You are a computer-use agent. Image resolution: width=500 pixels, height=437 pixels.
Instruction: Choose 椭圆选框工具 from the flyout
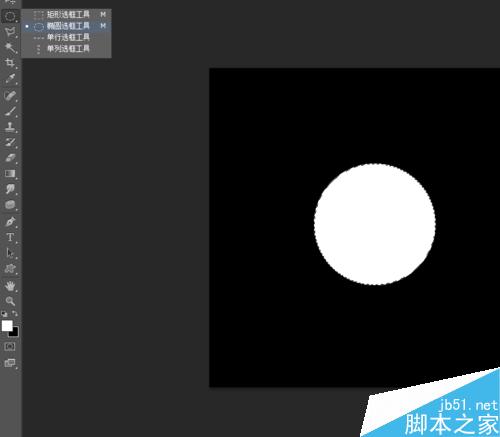coord(67,26)
